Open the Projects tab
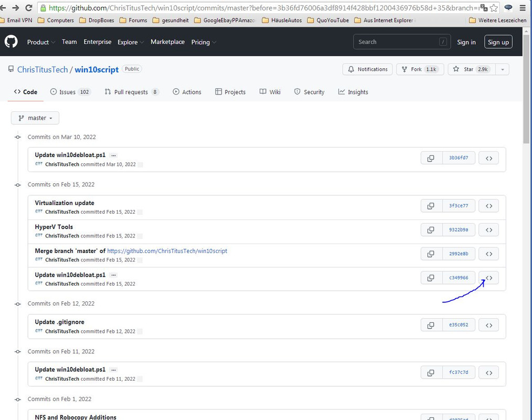This screenshot has height=420, width=532. (x=230, y=92)
